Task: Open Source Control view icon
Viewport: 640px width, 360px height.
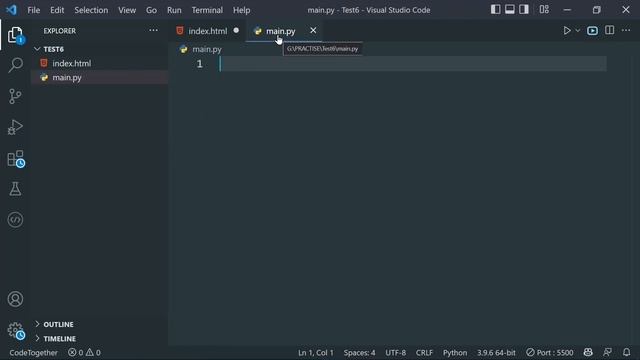Action: [x=15, y=96]
